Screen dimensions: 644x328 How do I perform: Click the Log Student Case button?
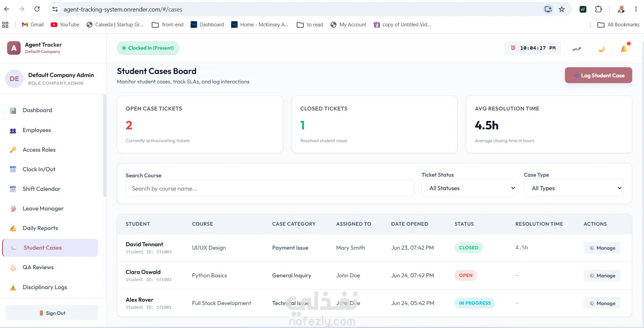pyautogui.click(x=598, y=75)
